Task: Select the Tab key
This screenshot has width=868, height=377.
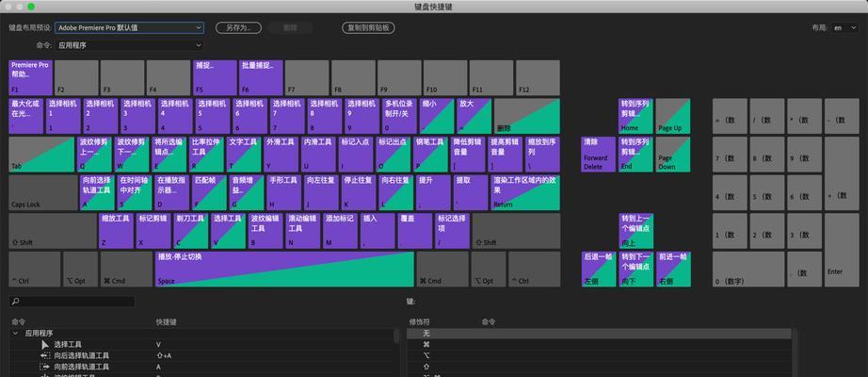Action: (x=41, y=155)
